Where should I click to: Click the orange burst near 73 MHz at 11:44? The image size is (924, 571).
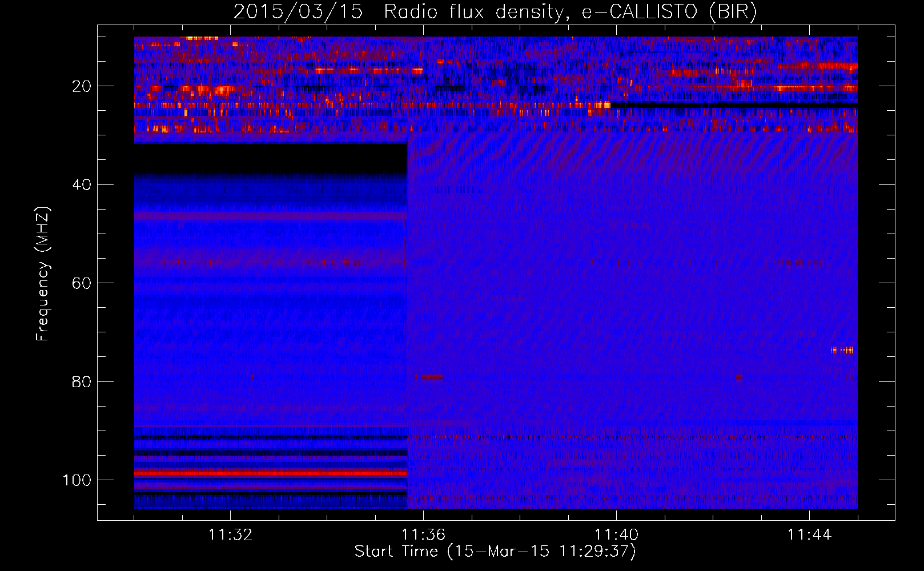(x=842, y=350)
